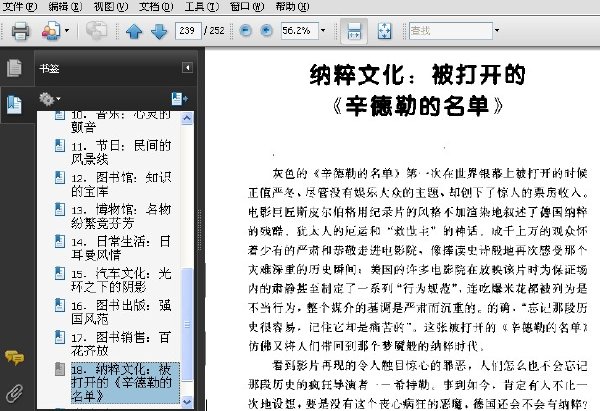
Task: Open the find options dropdown arrow
Action: coord(497,31)
